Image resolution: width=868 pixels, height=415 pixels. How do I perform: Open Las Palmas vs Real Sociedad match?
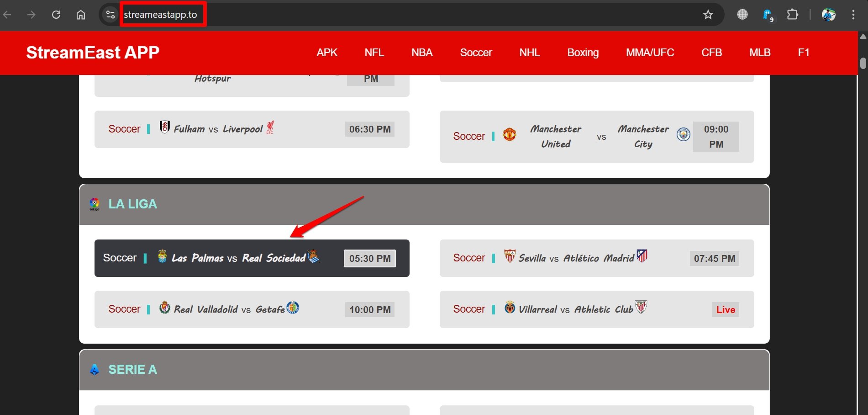238,258
